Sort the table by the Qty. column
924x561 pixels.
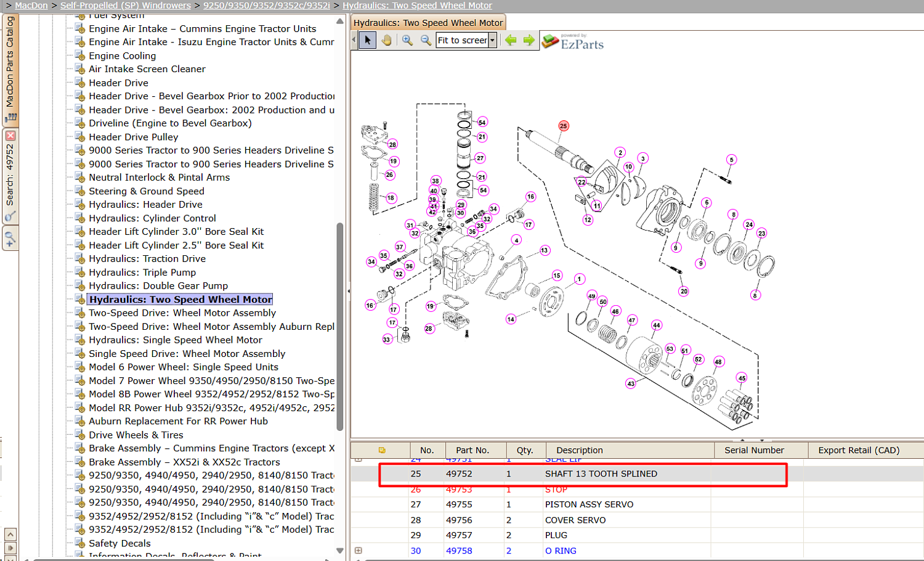coord(525,450)
